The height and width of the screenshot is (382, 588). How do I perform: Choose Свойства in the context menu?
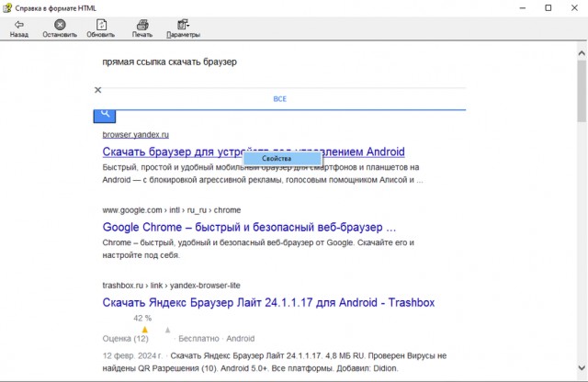pyautogui.click(x=282, y=159)
